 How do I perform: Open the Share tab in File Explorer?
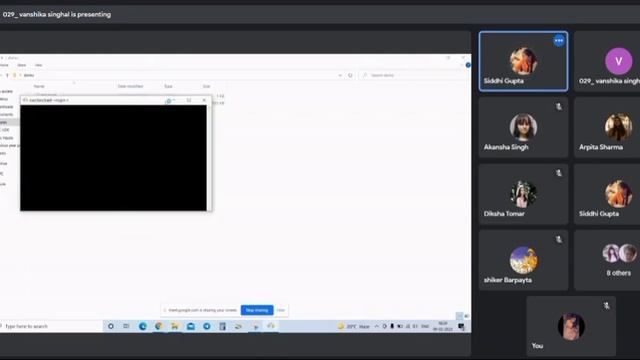pyautogui.click(x=22, y=65)
